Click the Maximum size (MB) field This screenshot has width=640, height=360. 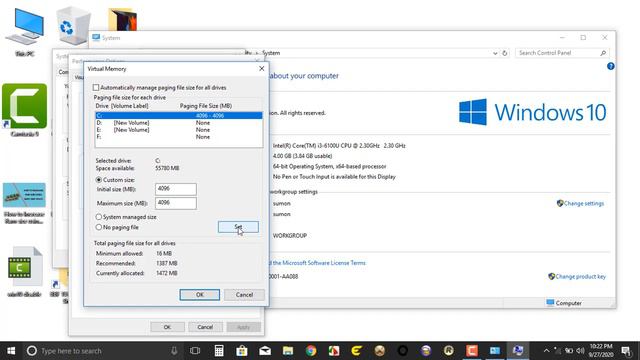pyautogui.click(x=176, y=203)
